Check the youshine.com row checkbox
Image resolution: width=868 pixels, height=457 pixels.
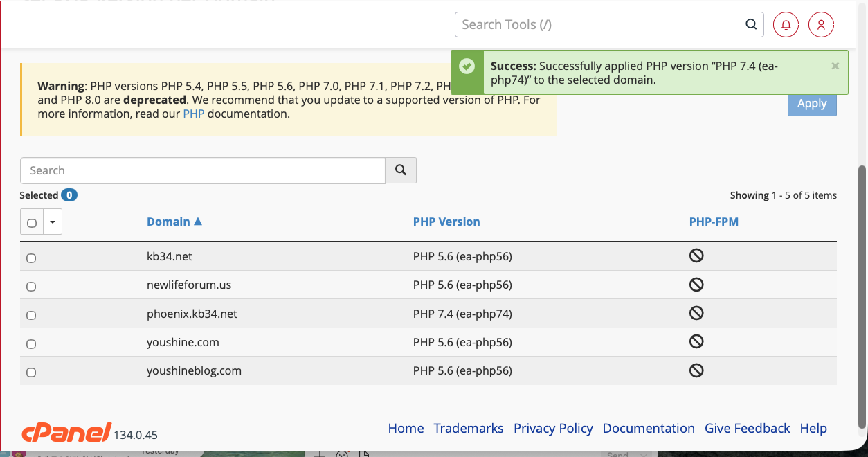[31, 344]
